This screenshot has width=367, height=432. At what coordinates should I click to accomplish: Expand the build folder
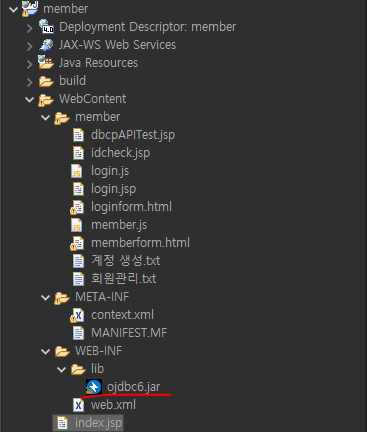coord(30,82)
